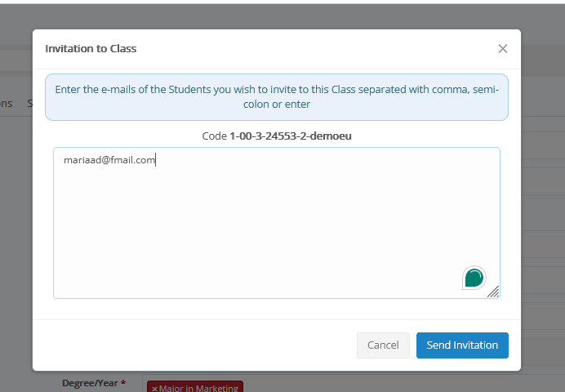Select the Major in Marketing tag

coord(198,389)
